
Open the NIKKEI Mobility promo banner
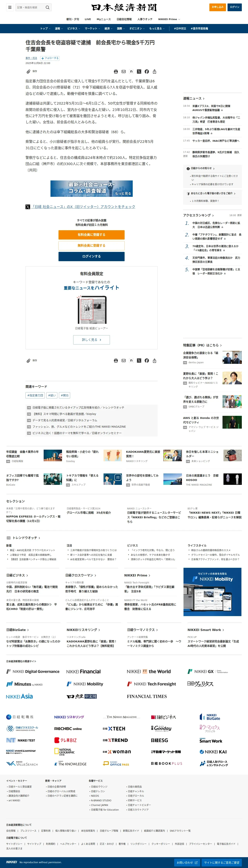click(212, 592)
